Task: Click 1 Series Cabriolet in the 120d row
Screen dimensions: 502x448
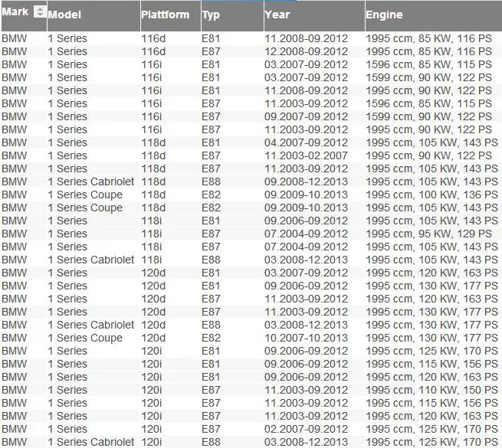Action: point(91,325)
